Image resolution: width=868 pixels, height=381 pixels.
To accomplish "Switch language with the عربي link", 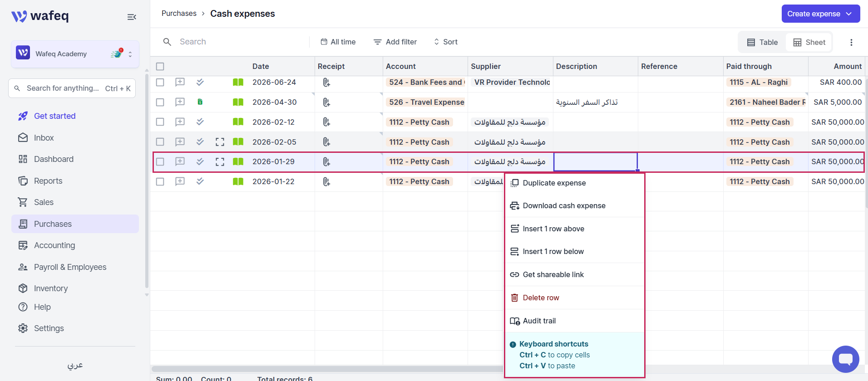I will (75, 365).
